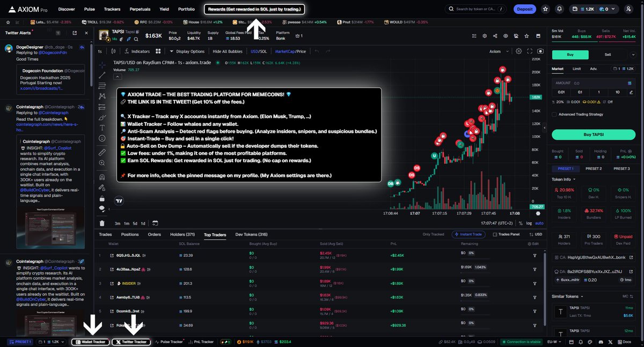Expand Display Options dropdown
The height and width of the screenshot is (347, 644).
[x=187, y=52]
